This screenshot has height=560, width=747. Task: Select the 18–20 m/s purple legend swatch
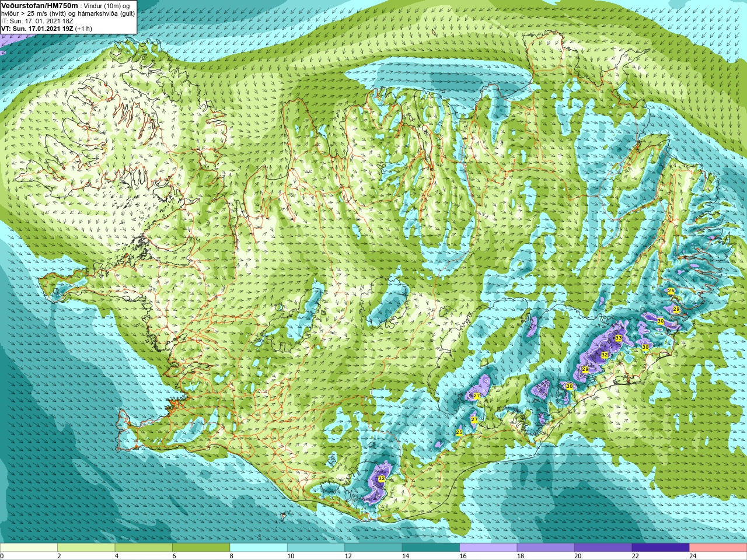point(546,548)
